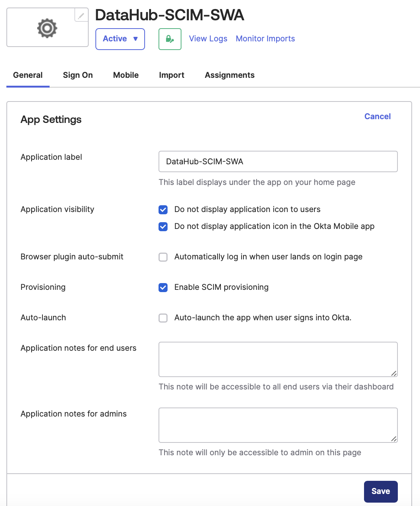Focus the Application label text field
Image resolution: width=420 pixels, height=506 pixels.
[278, 162]
